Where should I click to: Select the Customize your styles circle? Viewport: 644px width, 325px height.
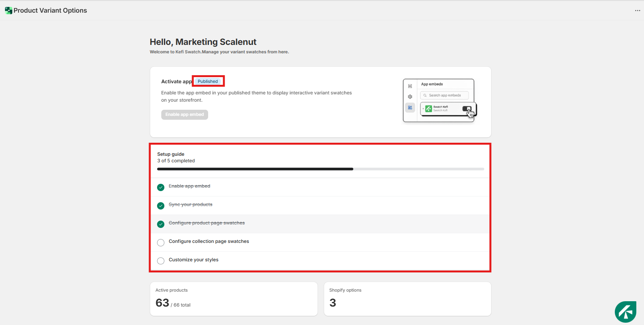161,261
